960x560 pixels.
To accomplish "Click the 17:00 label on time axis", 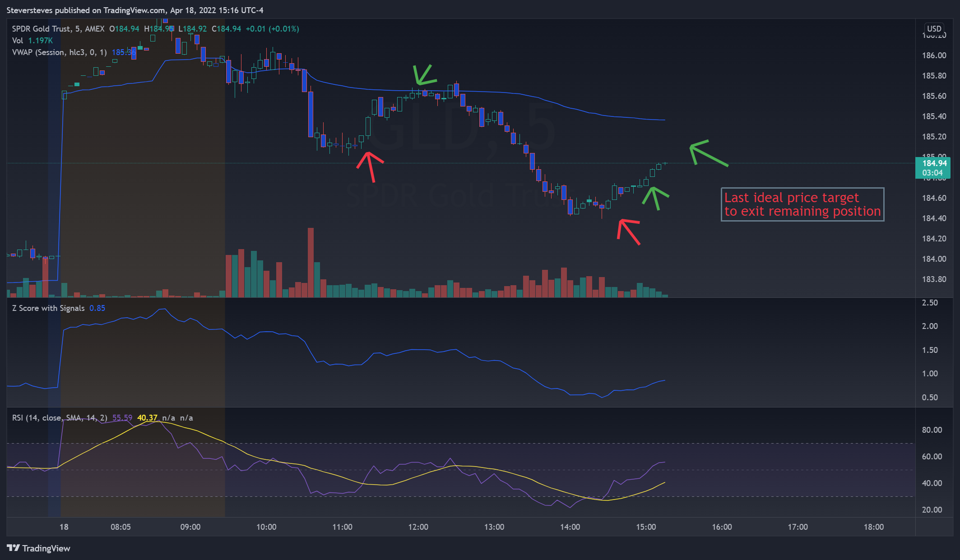I will pyautogui.click(x=798, y=527).
